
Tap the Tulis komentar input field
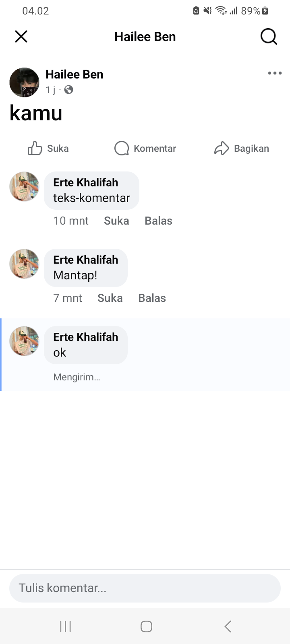click(145, 588)
